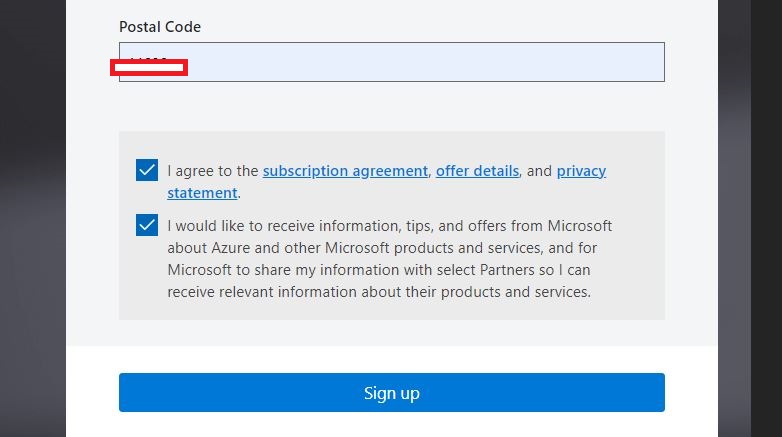
Task: Toggle the checkmark icon beside "I agree"
Action: 147,170
